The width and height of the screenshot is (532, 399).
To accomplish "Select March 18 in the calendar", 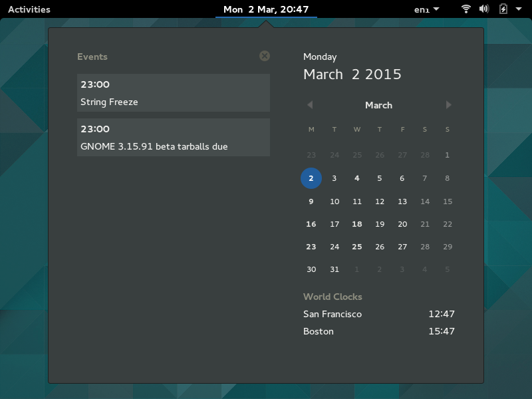I will click(x=357, y=224).
